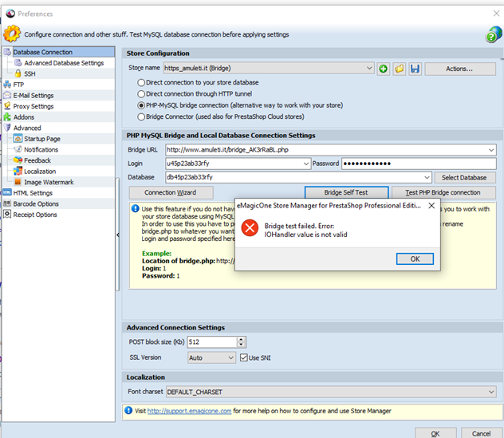Click the Bridge Self Test button
Image resolution: width=504 pixels, height=438 pixels.
pos(346,192)
